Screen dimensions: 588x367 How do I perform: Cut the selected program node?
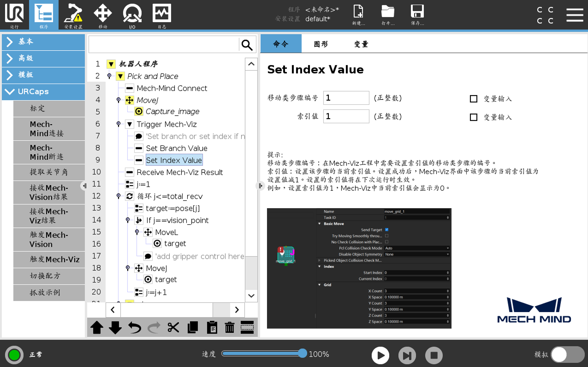point(173,327)
